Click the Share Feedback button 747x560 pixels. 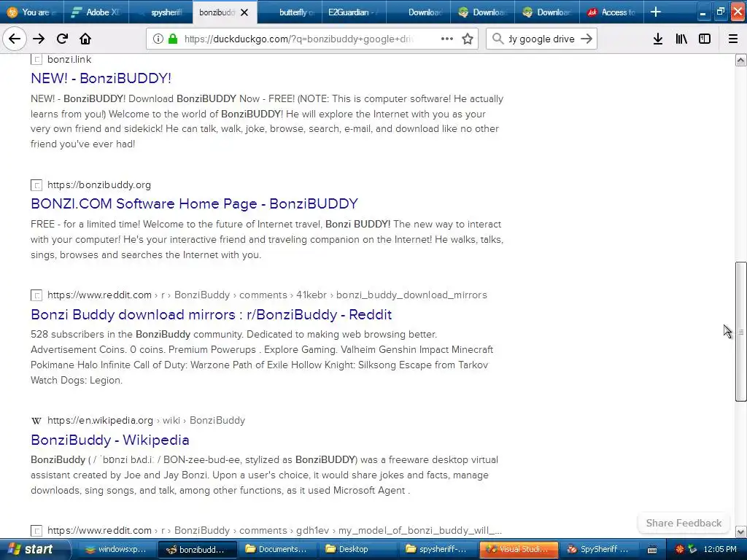684,523
